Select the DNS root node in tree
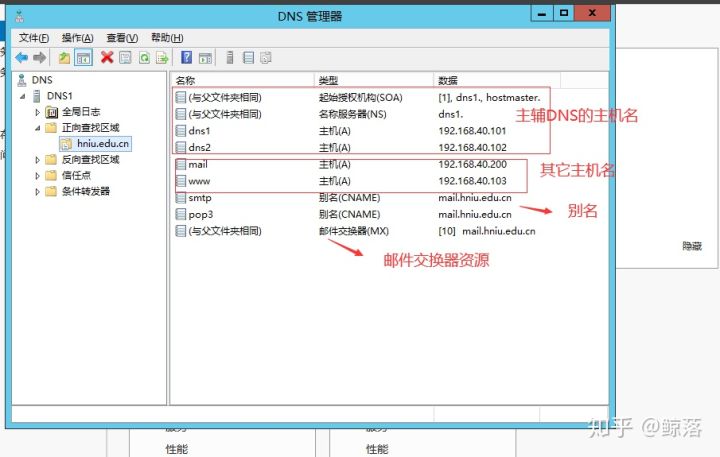 pos(42,80)
